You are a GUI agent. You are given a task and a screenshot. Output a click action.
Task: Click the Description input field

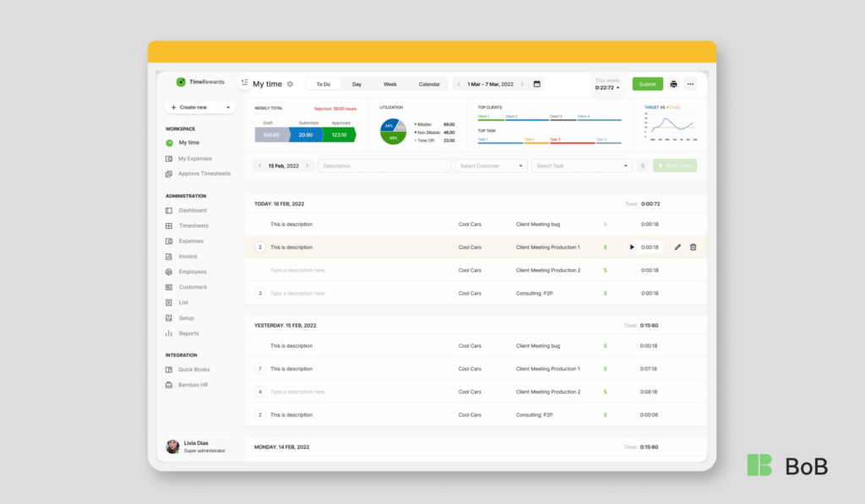point(384,166)
